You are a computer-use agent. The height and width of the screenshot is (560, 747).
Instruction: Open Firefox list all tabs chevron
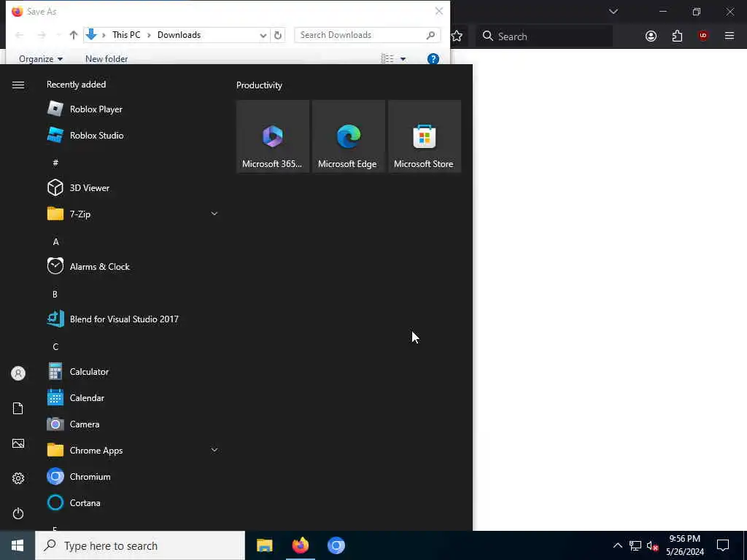point(613,12)
